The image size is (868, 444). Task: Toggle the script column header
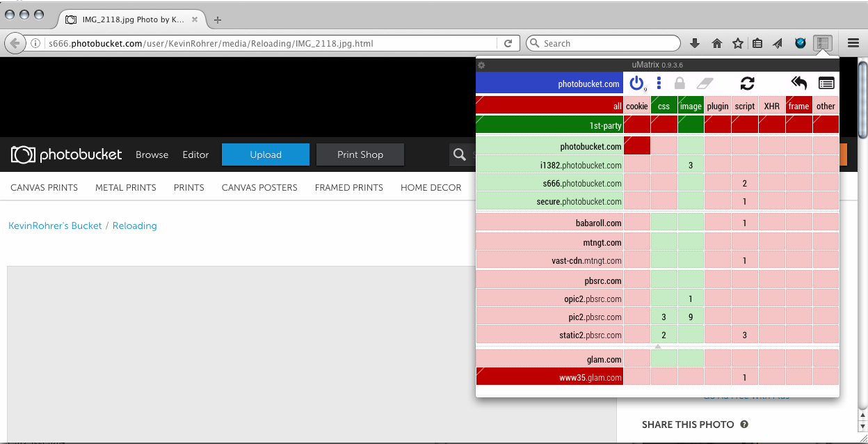tap(745, 106)
